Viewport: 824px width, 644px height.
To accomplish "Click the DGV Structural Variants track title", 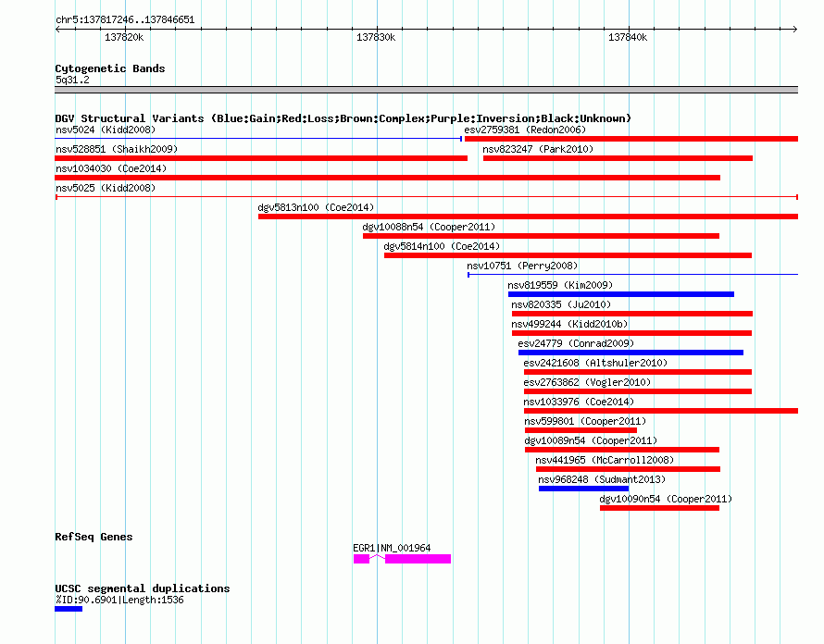I will [x=343, y=118].
